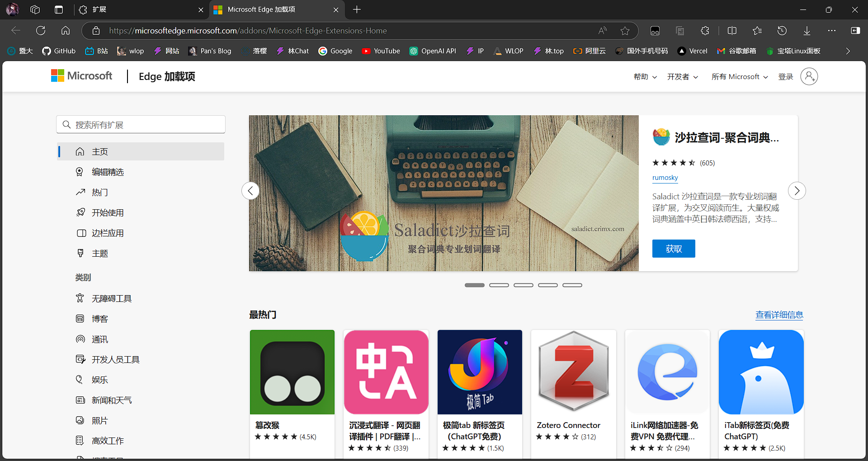Screen dimensions: 868x461
Task: Click the 搜索所有扩展 search field
Action: [x=141, y=124]
